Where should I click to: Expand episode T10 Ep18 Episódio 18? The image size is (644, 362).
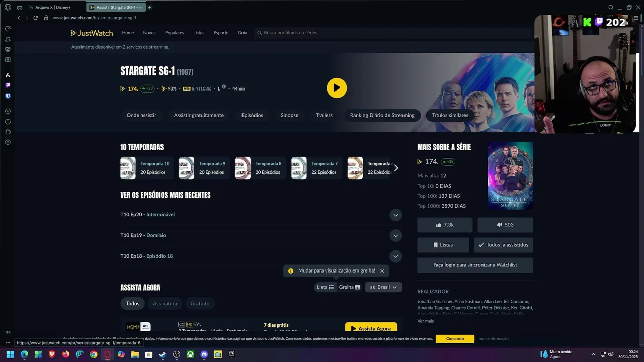click(396, 256)
